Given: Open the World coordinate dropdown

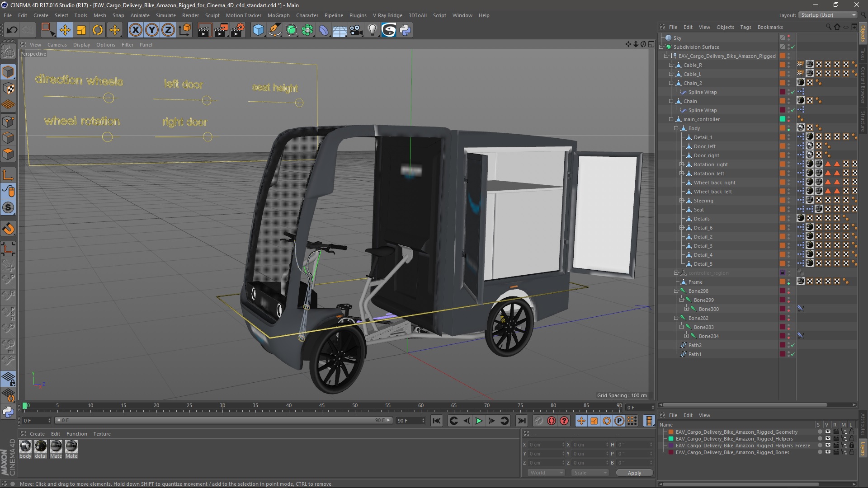Looking at the screenshot, I should [547, 473].
